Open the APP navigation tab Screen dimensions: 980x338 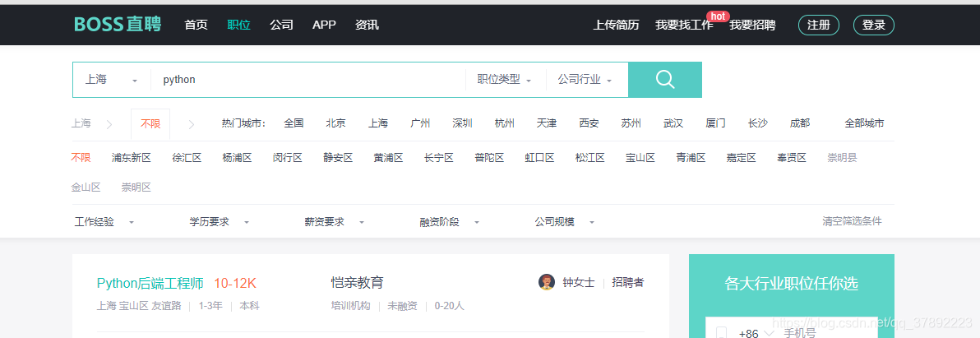(325, 25)
